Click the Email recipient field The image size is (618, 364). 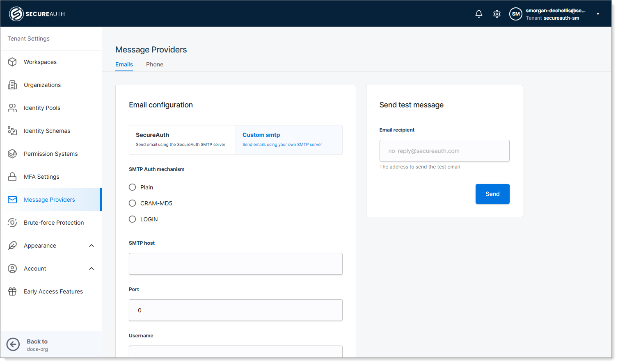click(444, 151)
